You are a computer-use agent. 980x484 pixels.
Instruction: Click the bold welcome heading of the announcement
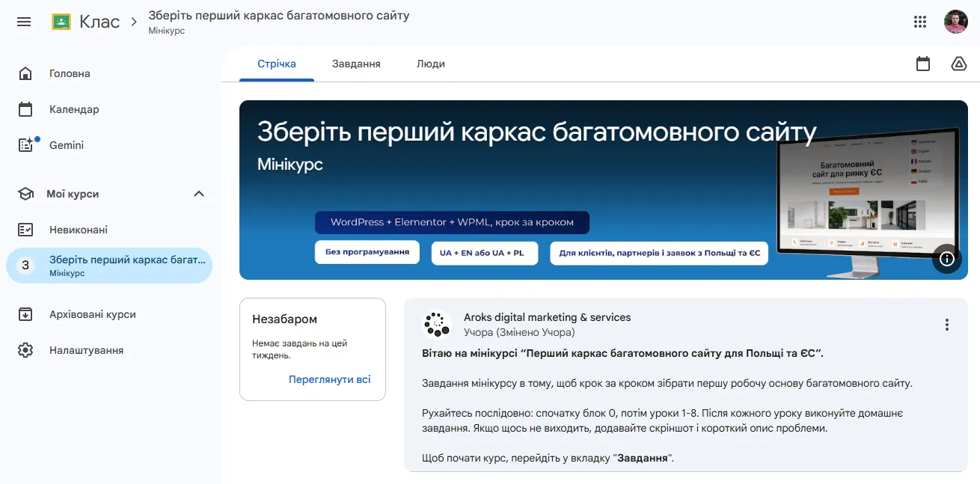click(622, 352)
